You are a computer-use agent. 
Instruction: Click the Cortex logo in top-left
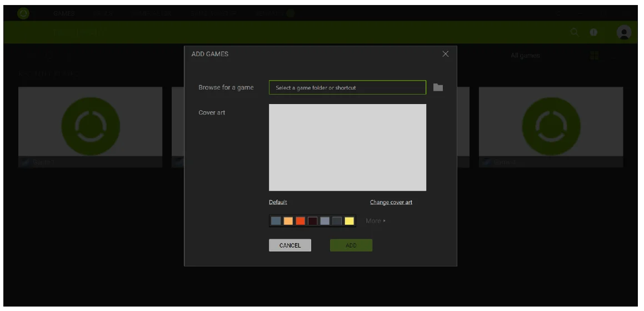point(23,13)
